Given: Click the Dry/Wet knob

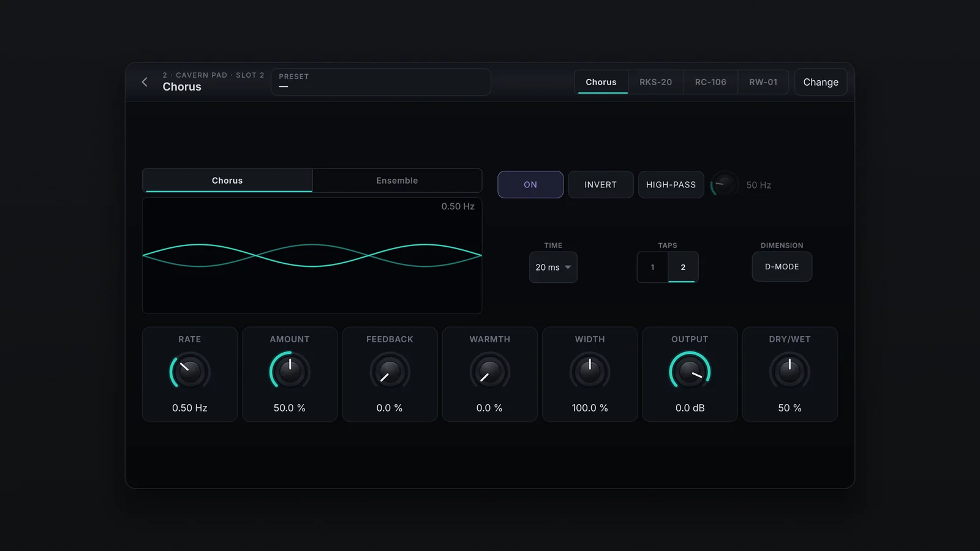Looking at the screenshot, I should click(x=790, y=372).
